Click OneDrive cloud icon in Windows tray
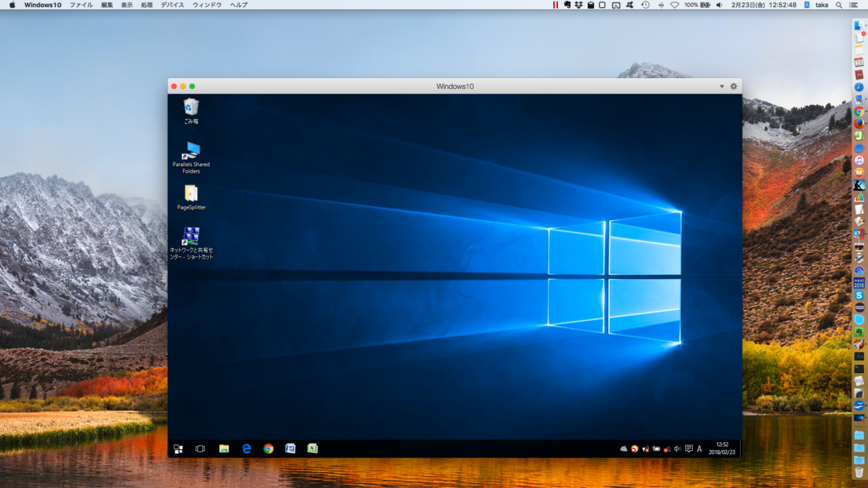 pyautogui.click(x=624, y=449)
